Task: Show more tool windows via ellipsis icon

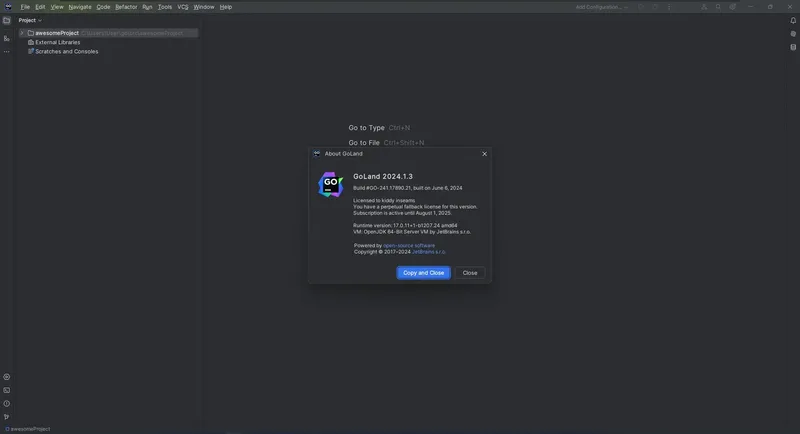Action: pos(7,52)
